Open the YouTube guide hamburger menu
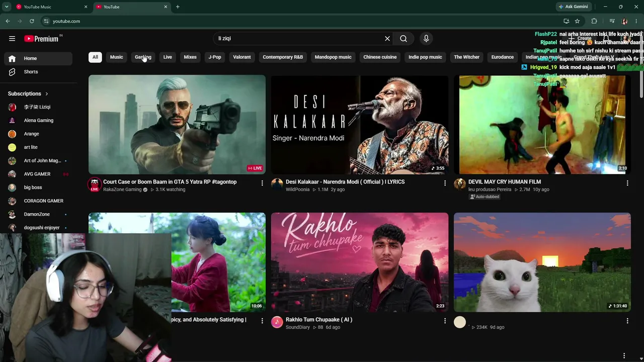The width and height of the screenshot is (644, 362). [x=12, y=39]
